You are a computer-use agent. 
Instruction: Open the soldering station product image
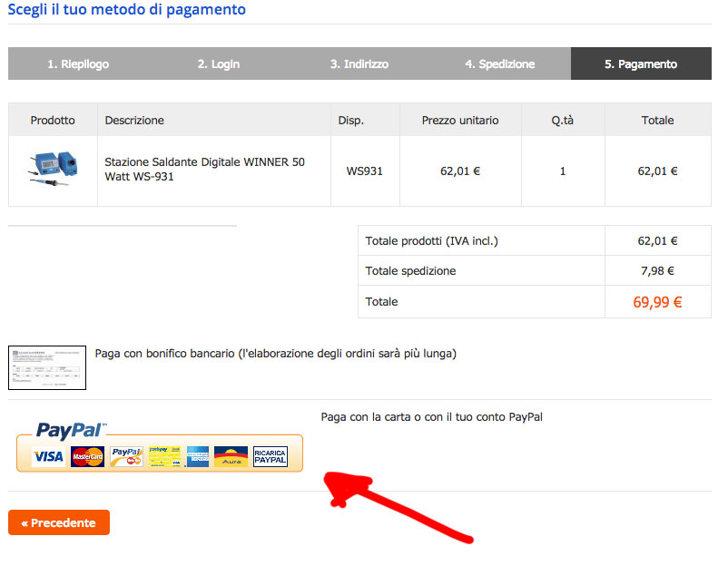pos(53,169)
